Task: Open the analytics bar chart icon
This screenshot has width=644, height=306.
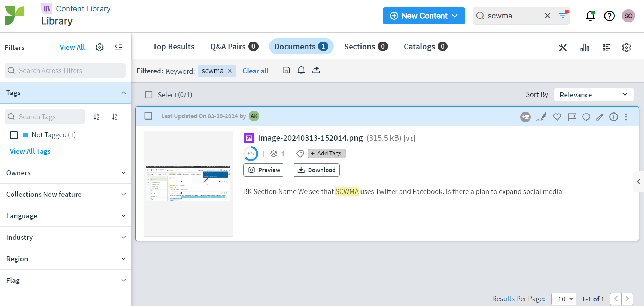Action: point(584,48)
